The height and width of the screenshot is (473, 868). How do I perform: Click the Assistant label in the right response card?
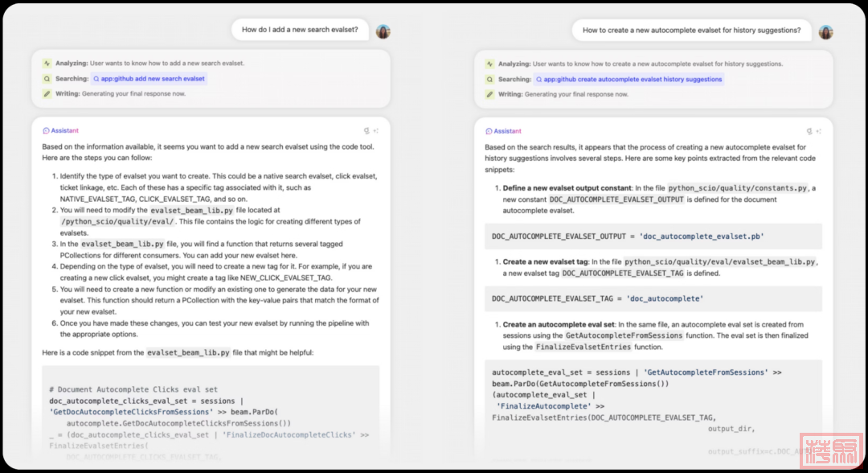point(507,131)
